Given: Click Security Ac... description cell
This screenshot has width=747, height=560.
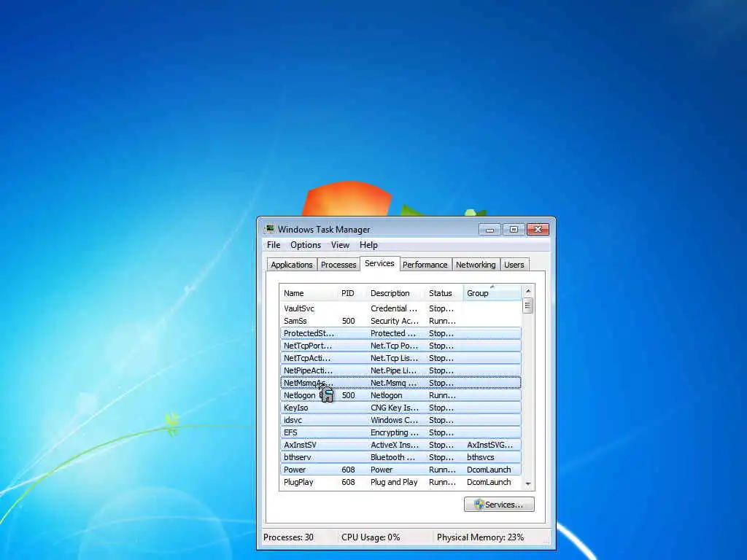Looking at the screenshot, I should click(x=395, y=321).
